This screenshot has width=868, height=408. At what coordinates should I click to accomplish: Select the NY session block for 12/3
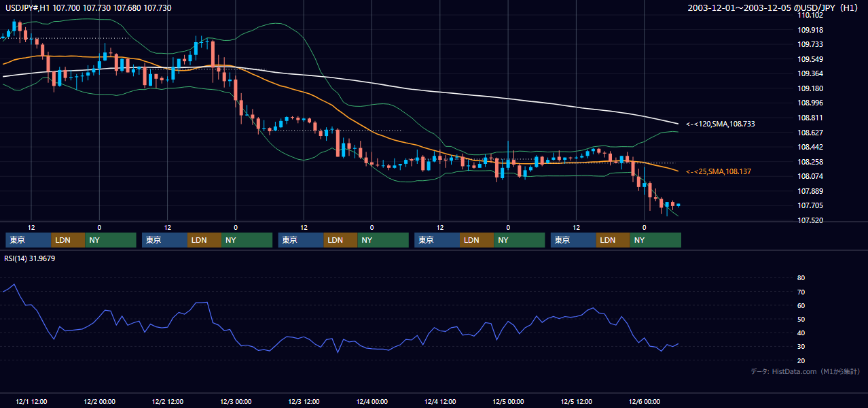[x=383, y=240]
